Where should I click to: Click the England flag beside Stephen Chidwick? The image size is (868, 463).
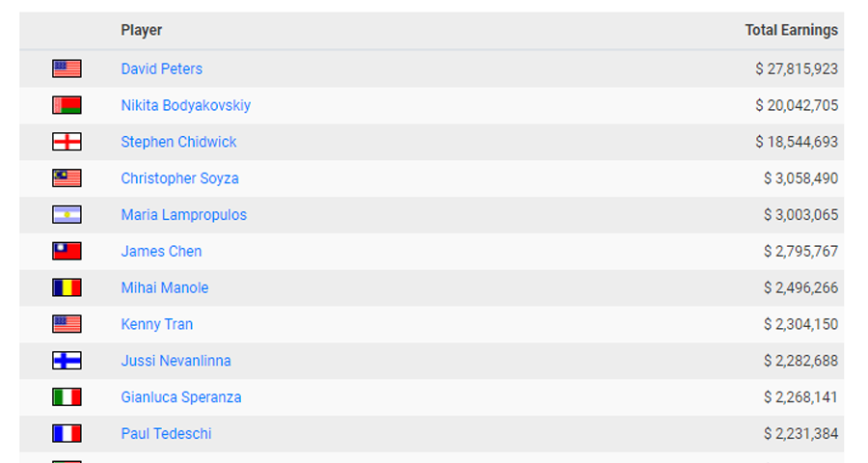click(67, 142)
